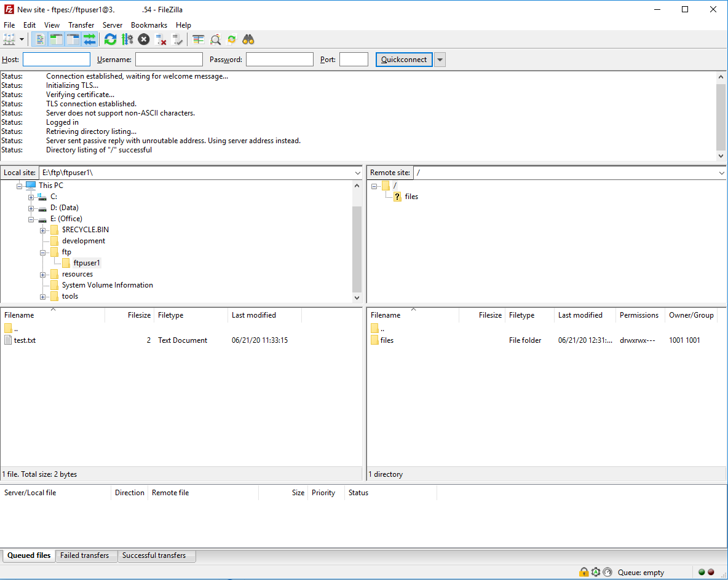Open the Help menu
Image resolution: width=728 pixels, height=580 pixels.
[183, 25]
